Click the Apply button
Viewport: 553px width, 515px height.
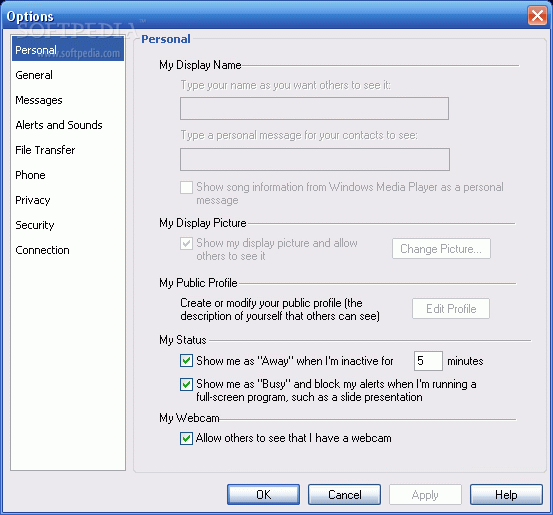[x=425, y=495]
